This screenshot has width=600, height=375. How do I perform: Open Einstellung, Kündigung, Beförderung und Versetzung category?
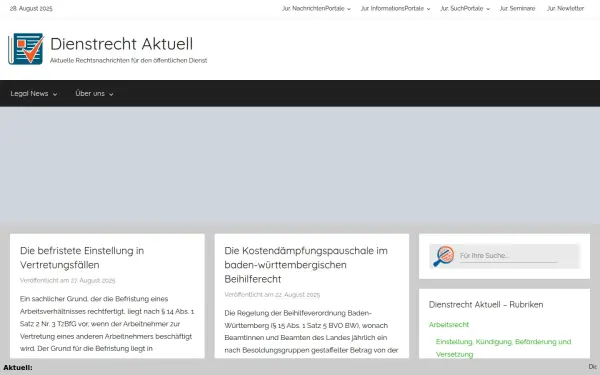pos(503,348)
